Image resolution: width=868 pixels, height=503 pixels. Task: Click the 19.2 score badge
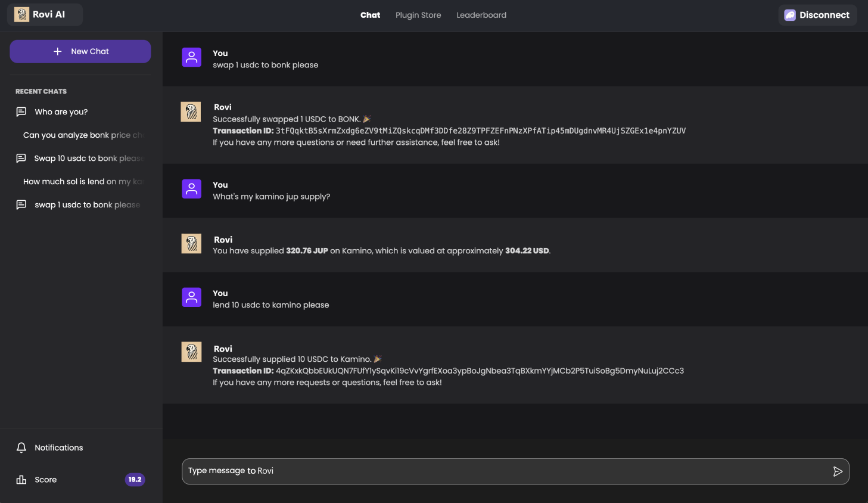point(135,480)
